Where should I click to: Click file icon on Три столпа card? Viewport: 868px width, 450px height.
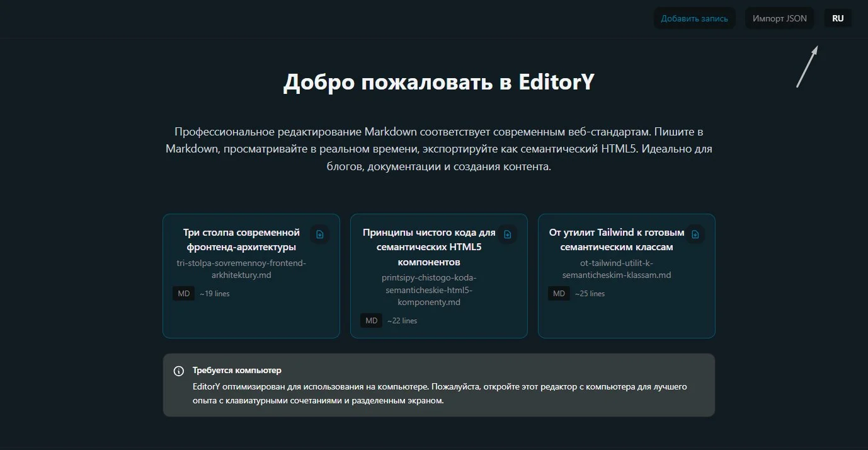(x=320, y=234)
